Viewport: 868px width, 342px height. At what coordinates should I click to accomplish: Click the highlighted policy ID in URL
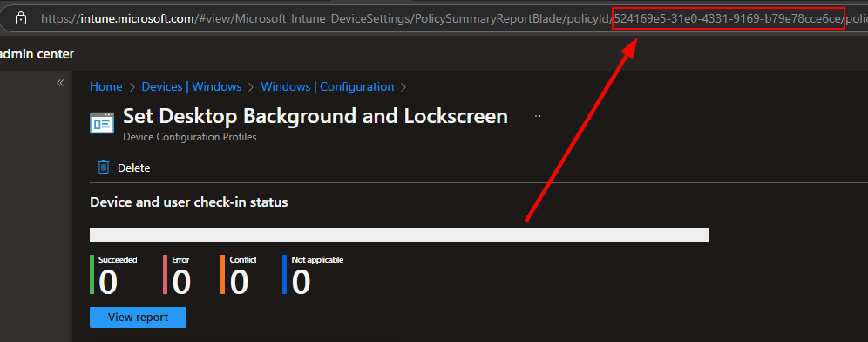point(729,19)
